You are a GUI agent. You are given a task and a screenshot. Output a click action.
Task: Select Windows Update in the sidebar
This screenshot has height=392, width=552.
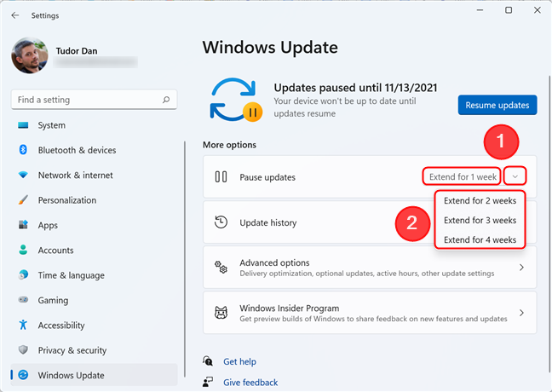[94, 375]
